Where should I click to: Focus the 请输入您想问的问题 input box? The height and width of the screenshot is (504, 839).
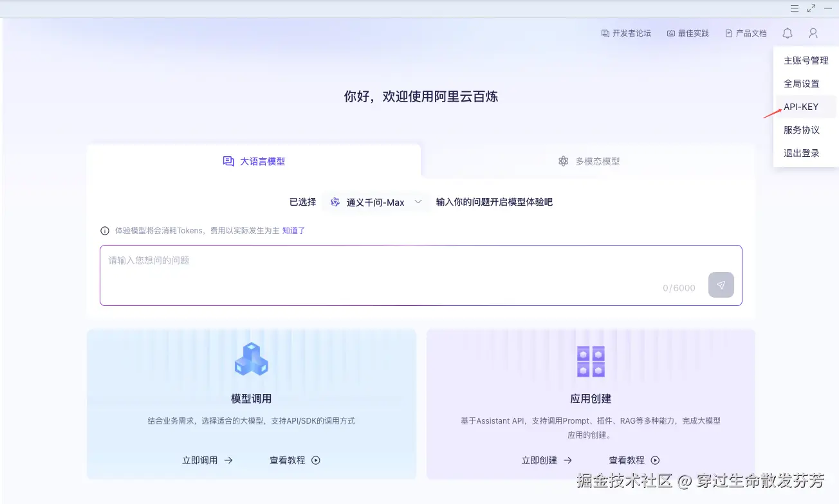pyautogui.click(x=421, y=275)
